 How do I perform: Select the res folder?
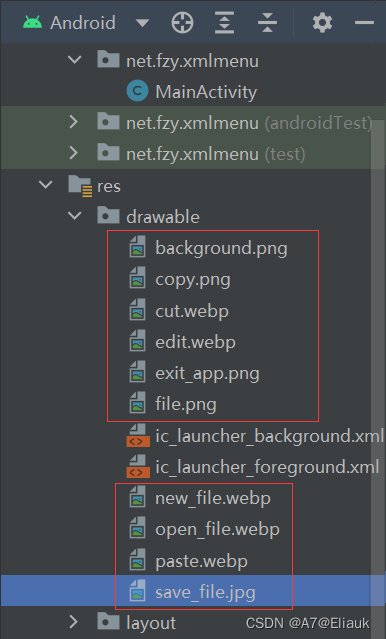(109, 187)
